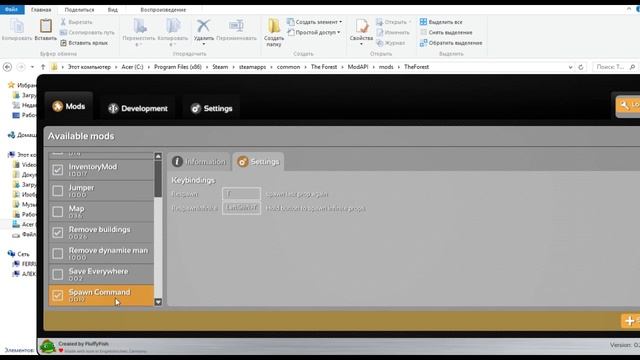
Task: Click the Explorer back arrow
Action: coord(7,67)
